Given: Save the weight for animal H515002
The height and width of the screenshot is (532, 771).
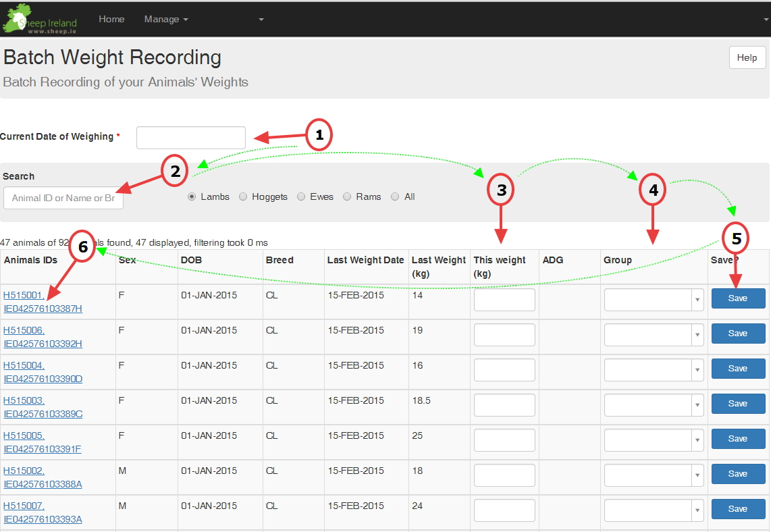Looking at the screenshot, I should point(738,474).
